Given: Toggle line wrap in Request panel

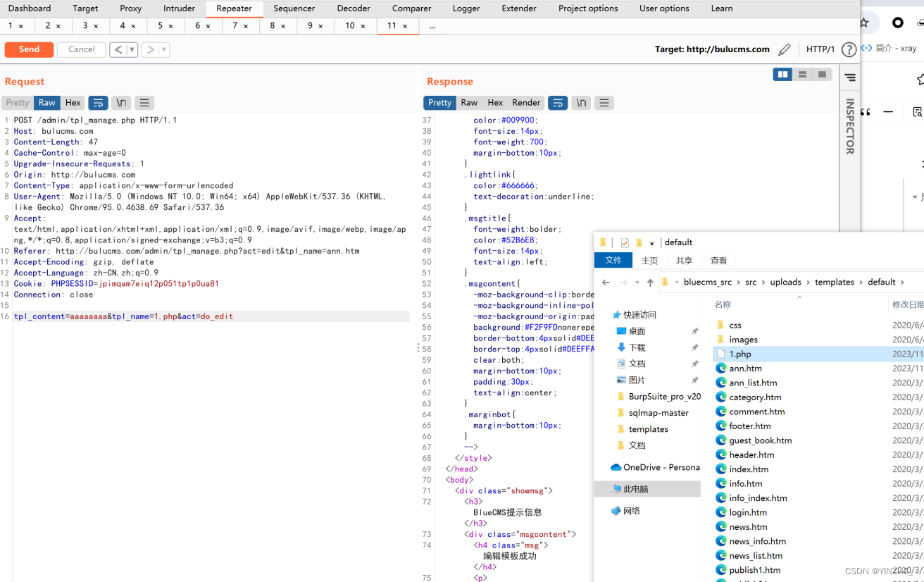Looking at the screenshot, I should 98,103.
